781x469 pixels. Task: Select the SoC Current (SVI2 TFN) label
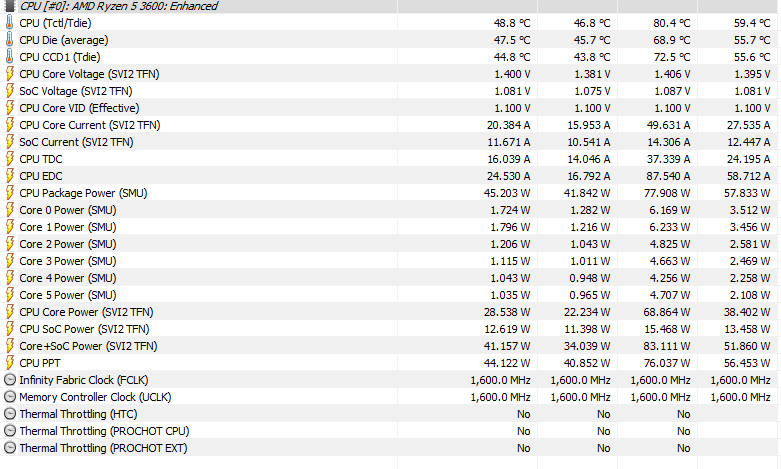(x=76, y=142)
